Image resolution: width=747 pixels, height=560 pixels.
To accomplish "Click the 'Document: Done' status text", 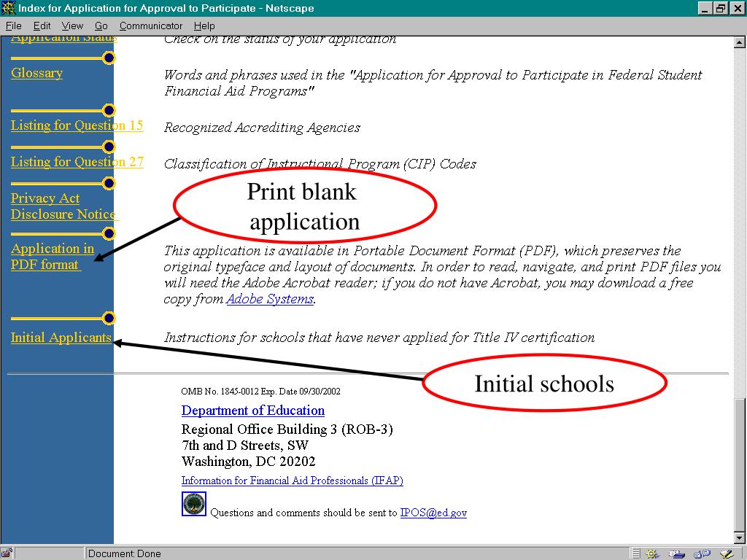I will click(x=124, y=554).
